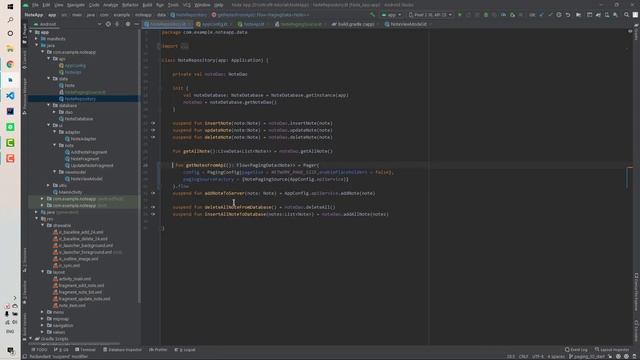The width and height of the screenshot is (640, 360).
Task: Select NoteAdapter in the project tree
Action: click(84, 139)
